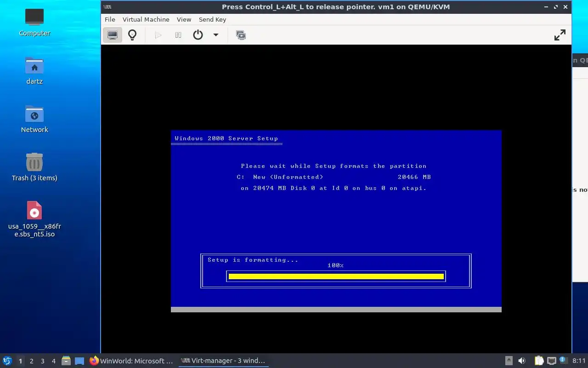This screenshot has height=368, width=588.
Task: Open the Lubuntu application menu
Action: (x=7, y=361)
